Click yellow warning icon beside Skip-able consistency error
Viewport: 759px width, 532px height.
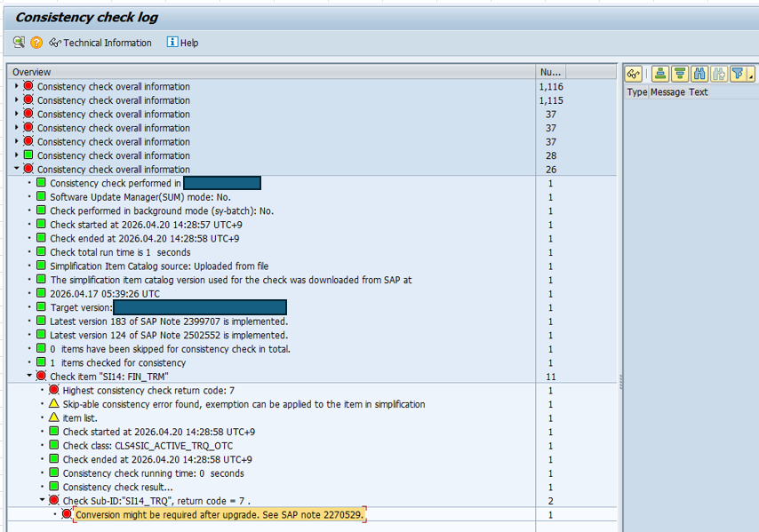(x=53, y=403)
